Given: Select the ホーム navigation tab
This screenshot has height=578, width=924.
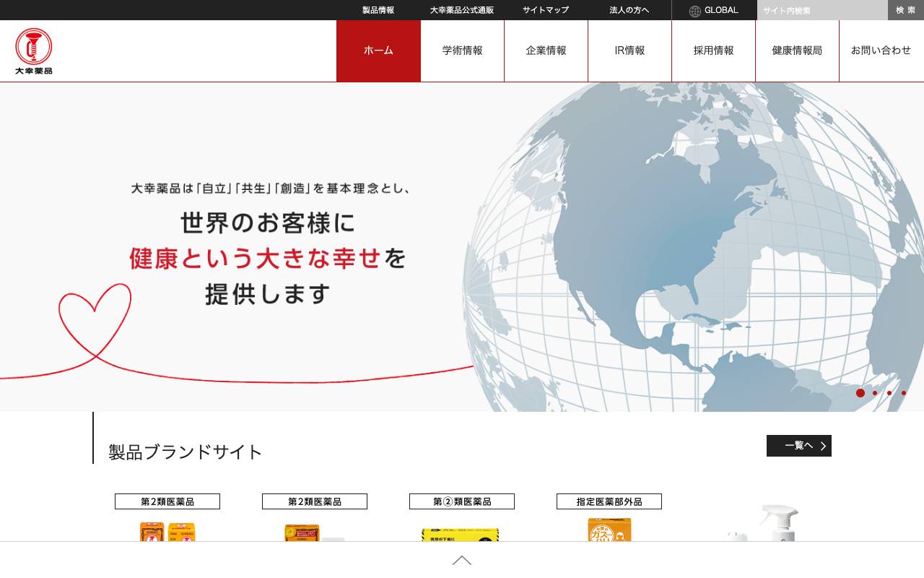Looking at the screenshot, I should click(378, 51).
